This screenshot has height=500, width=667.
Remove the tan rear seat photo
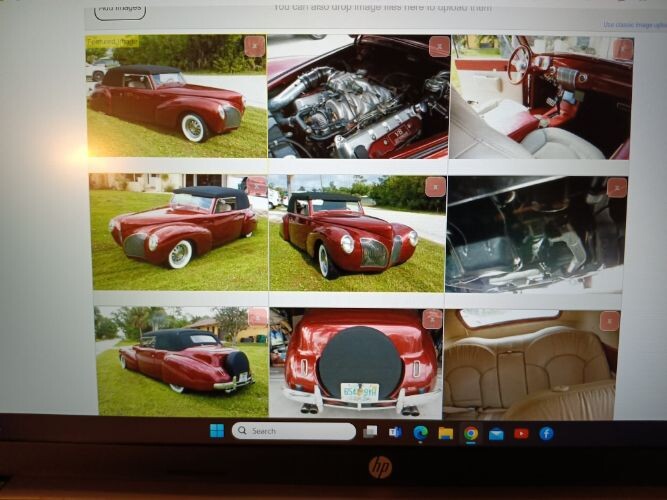point(609,321)
